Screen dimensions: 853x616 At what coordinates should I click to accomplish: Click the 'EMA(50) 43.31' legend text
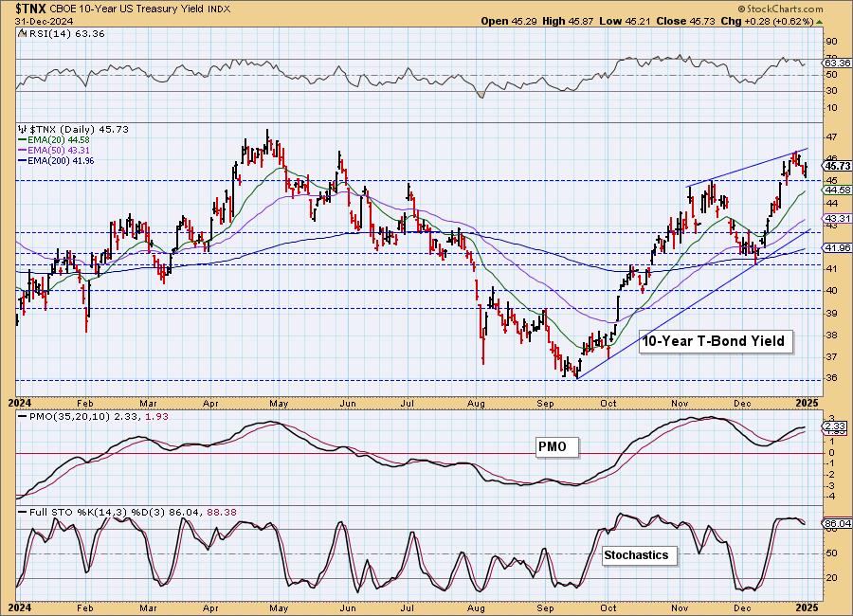coord(58,151)
